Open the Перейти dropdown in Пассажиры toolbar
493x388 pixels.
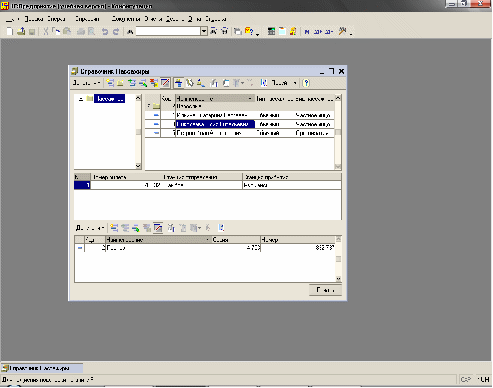[x=283, y=83]
